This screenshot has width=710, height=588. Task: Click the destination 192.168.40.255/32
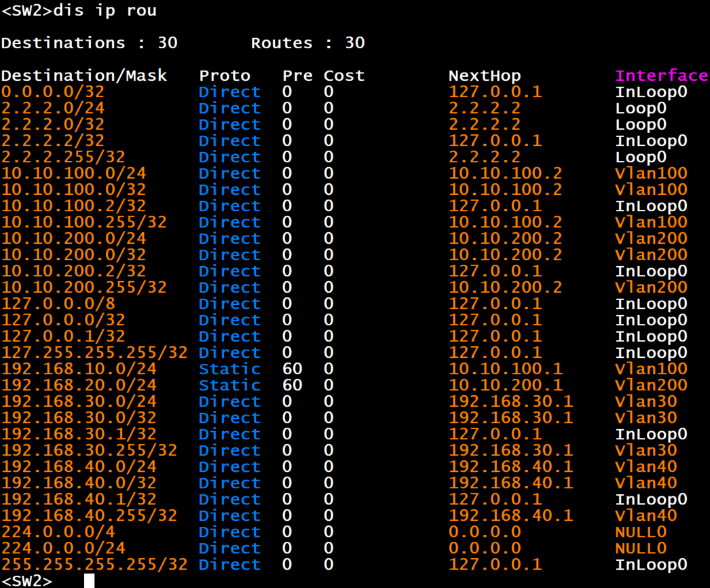pyautogui.click(x=90, y=515)
